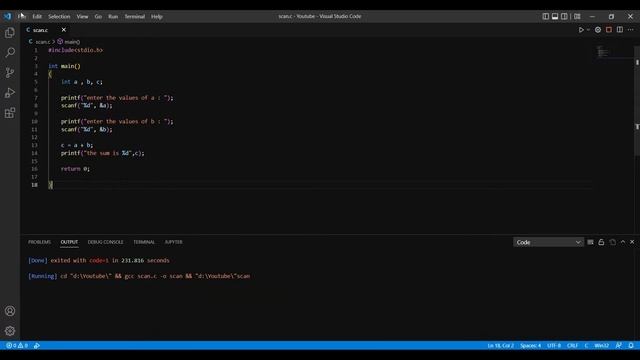
Task: Click CRLF end-of-line status item
Action: coord(572,345)
